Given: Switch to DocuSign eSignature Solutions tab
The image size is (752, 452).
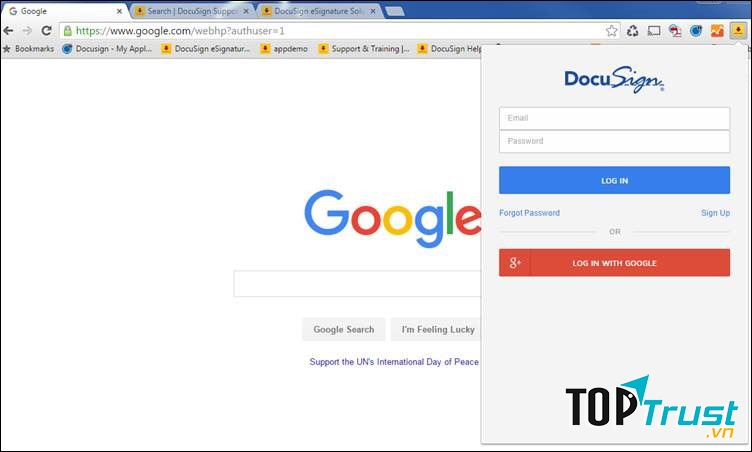Looking at the screenshot, I should pyautogui.click(x=318, y=11).
